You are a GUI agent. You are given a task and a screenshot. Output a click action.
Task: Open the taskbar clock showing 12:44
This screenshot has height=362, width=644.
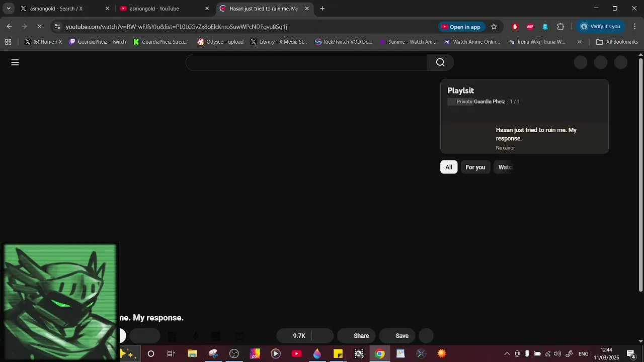click(x=606, y=354)
